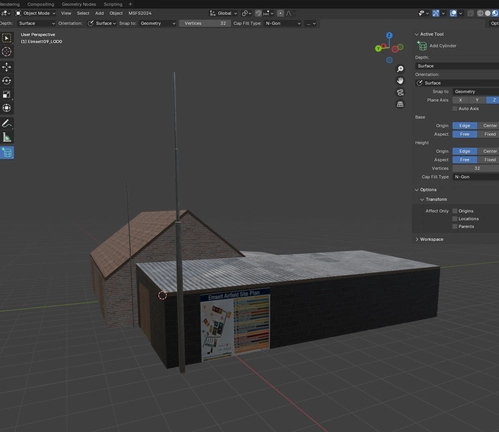Click the blue Z axis gizmo ball
499x432 pixels.
(x=389, y=35)
